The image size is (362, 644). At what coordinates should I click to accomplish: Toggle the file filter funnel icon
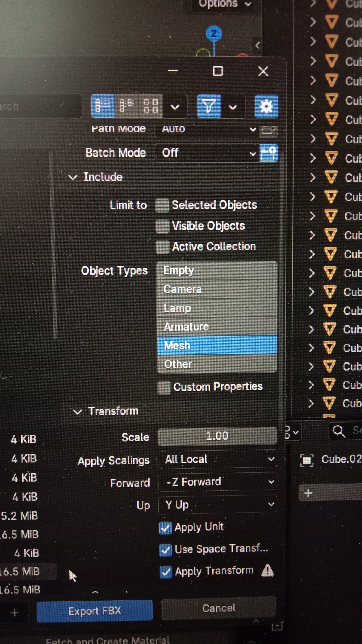(x=209, y=106)
